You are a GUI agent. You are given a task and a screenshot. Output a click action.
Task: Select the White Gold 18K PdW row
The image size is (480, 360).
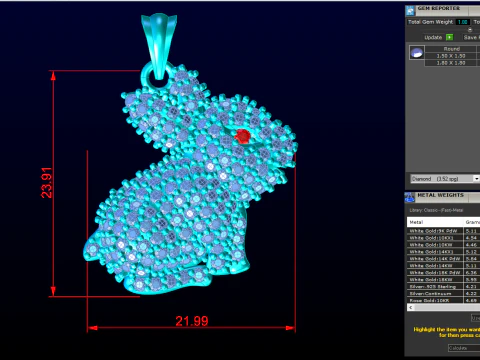(443, 273)
